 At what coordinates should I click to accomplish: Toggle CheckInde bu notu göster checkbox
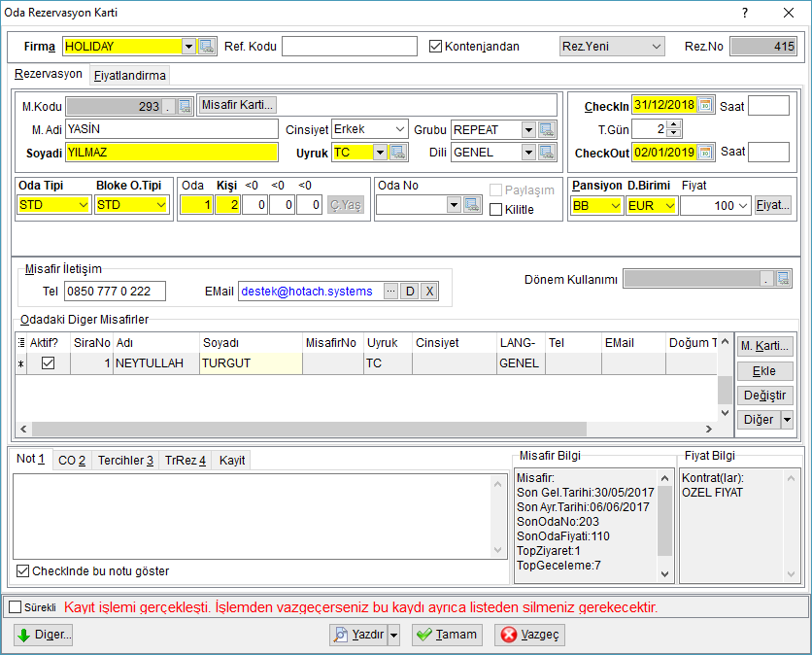point(22,571)
